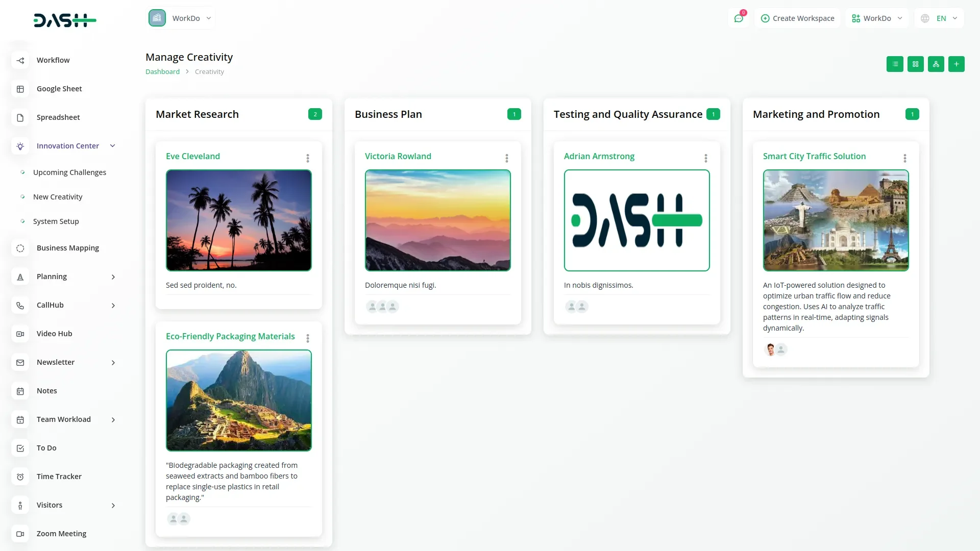Click the green plus create button

pos(956,64)
